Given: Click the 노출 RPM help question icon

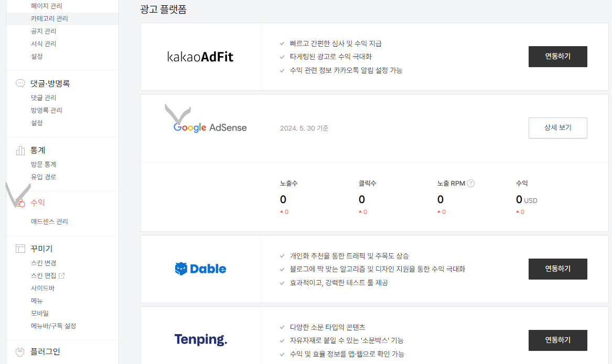Looking at the screenshot, I should (x=471, y=183).
